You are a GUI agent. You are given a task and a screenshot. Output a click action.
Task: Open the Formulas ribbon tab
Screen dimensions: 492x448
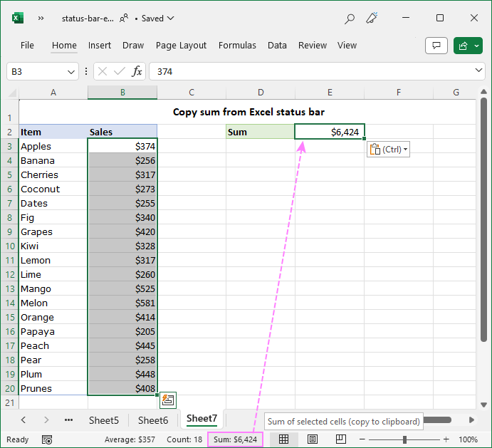tap(237, 46)
